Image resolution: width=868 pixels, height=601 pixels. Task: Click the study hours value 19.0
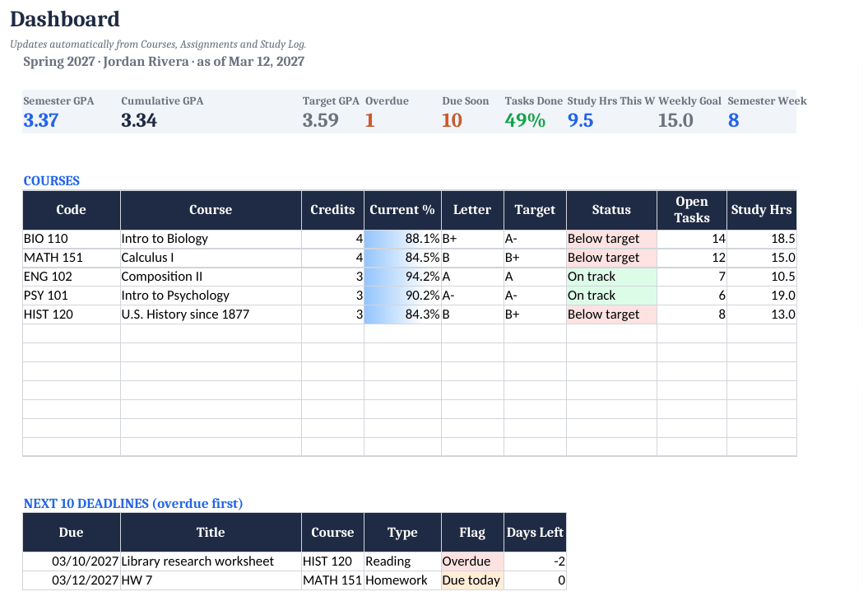coord(762,296)
